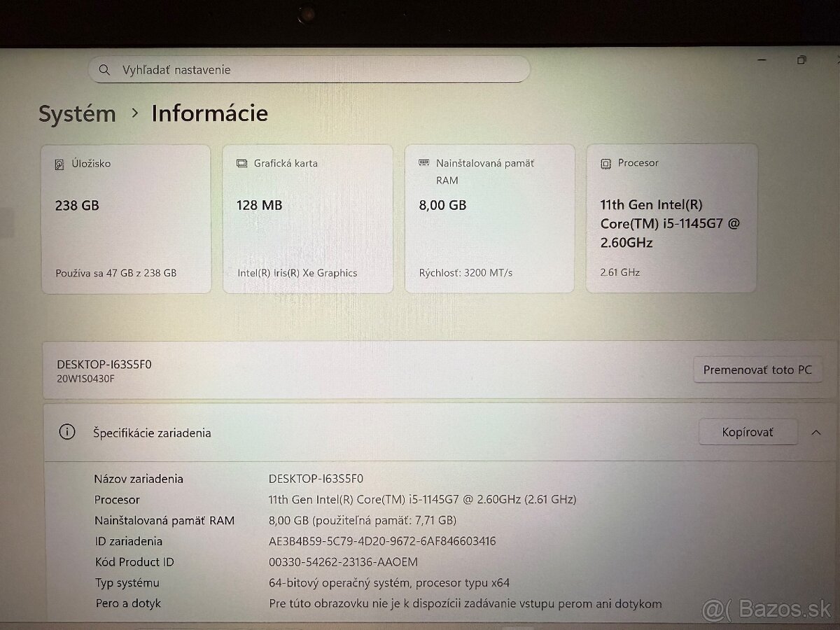The height and width of the screenshot is (630, 840).
Task: Click the Úložisko storage drive icon
Action: point(59,163)
